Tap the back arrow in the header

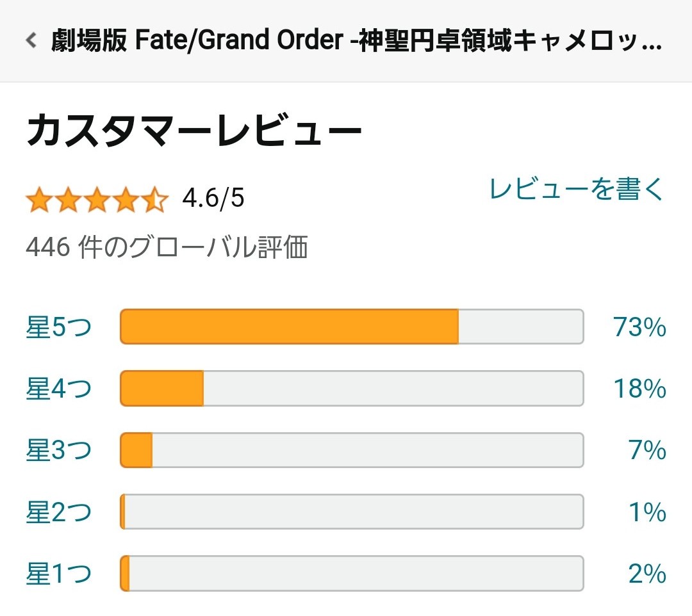point(31,40)
